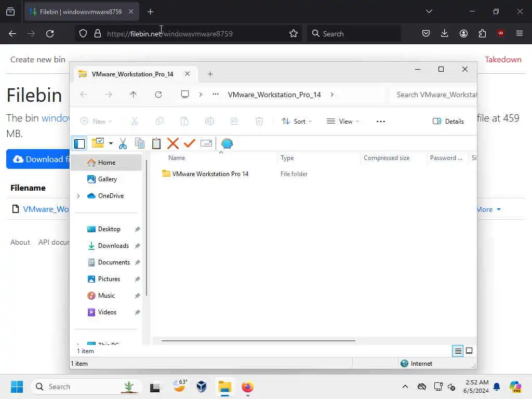Click the PC monitor icon in address bar
The width and height of the screenshot is (532, 399).
coord(185,95)
